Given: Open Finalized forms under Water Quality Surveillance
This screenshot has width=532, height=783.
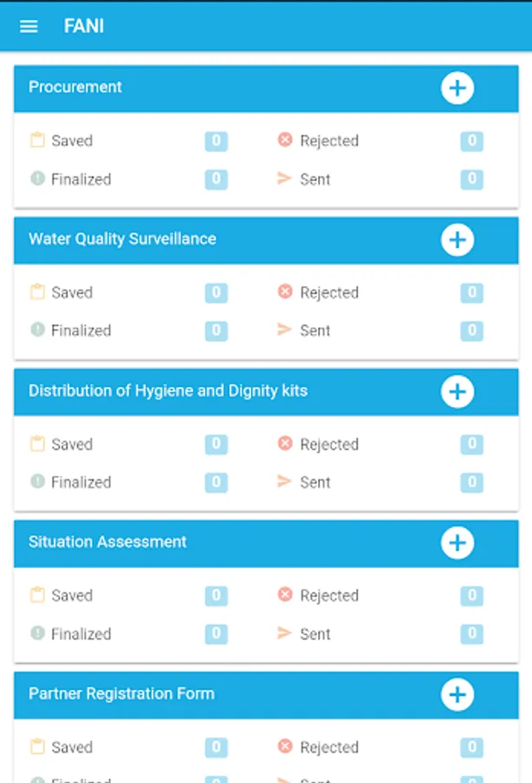Looking at the screenshot, I should click(81, 331).
